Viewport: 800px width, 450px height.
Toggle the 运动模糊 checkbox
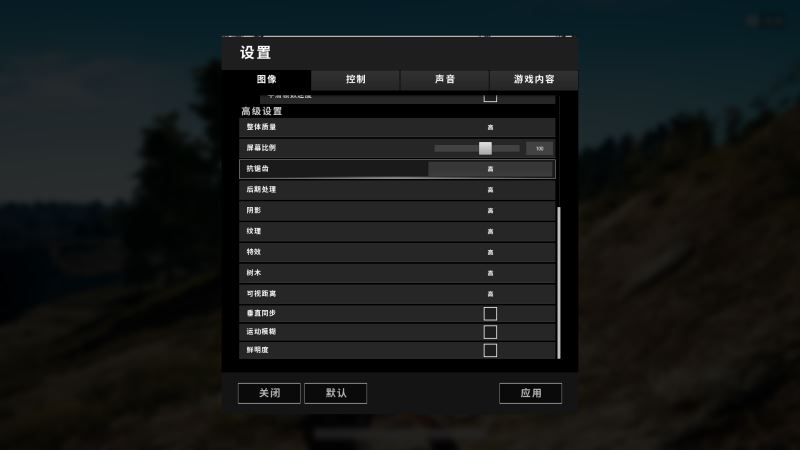click(x=490, y=332)
